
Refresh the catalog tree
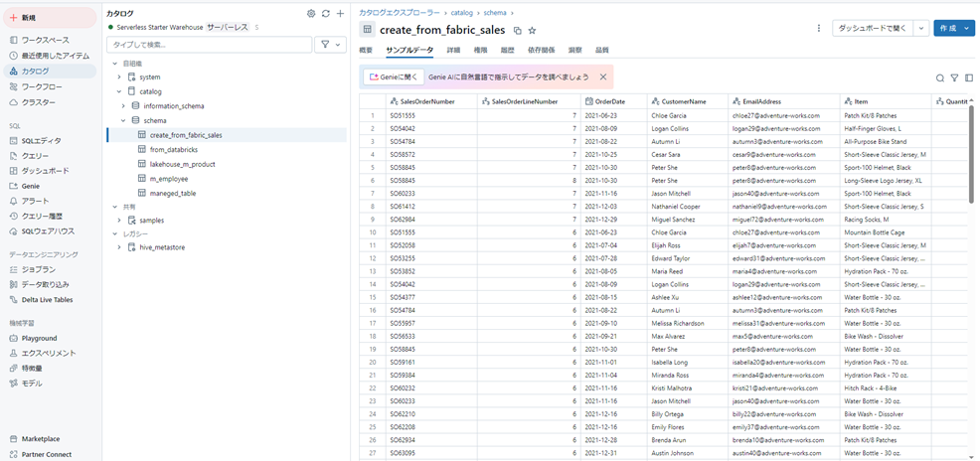(x=326, y=13)
